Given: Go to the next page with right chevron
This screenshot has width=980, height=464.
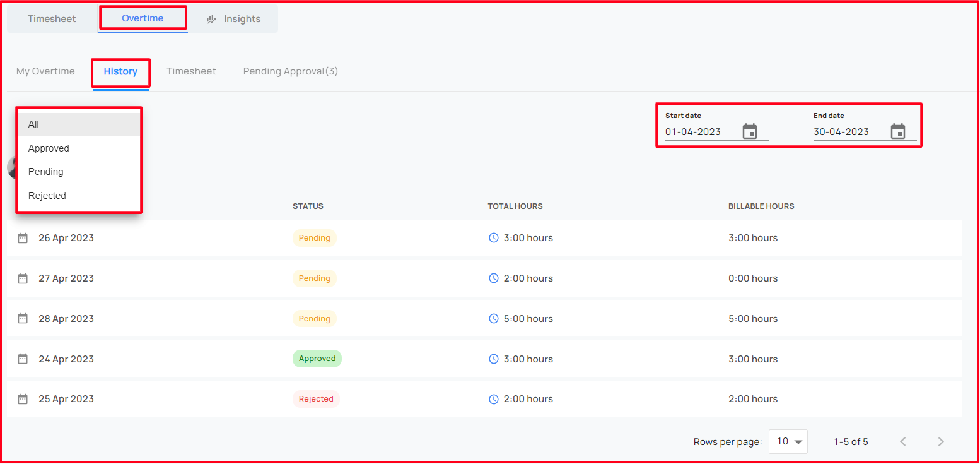Looking at the screenshot, I should click(x=941, y=442).
